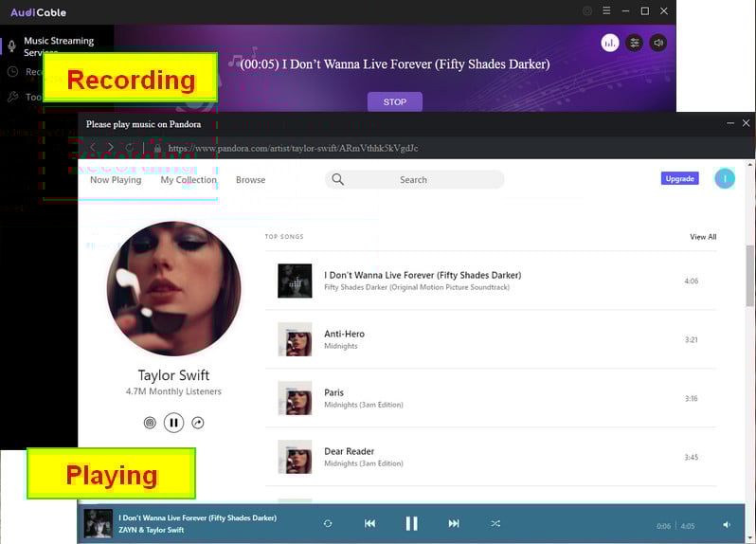Click the Pandora Search field
756x544 pixels.
[x=415, y=179]
